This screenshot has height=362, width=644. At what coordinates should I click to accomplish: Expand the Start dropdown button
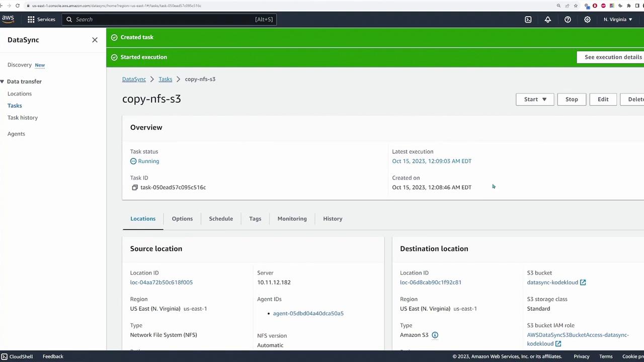coord(535,99)
